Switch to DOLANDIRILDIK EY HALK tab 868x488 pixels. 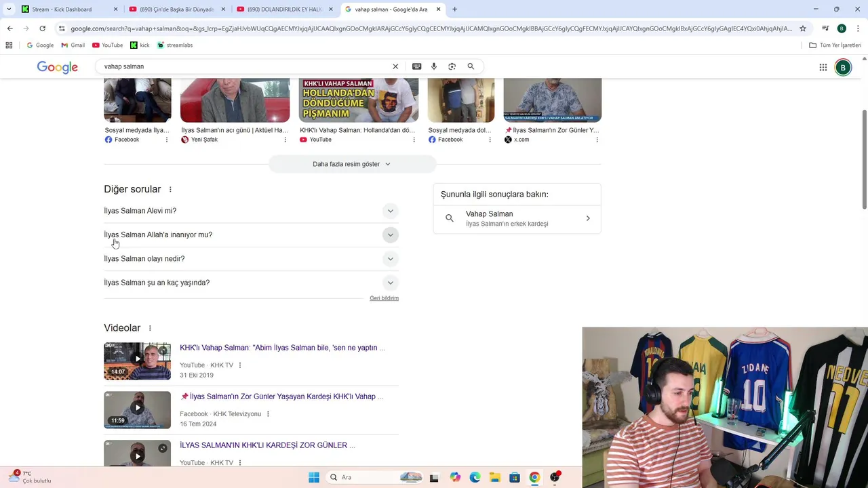click(x=285, y=9)
